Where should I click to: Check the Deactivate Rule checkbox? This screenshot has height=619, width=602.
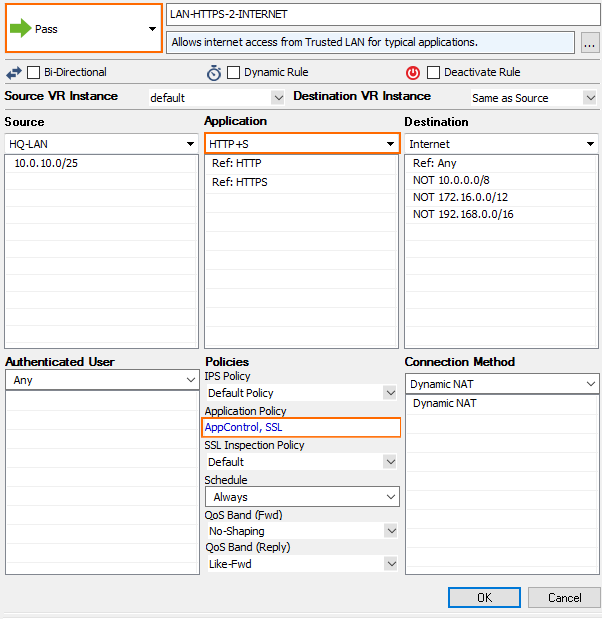(x=433, y=73)
